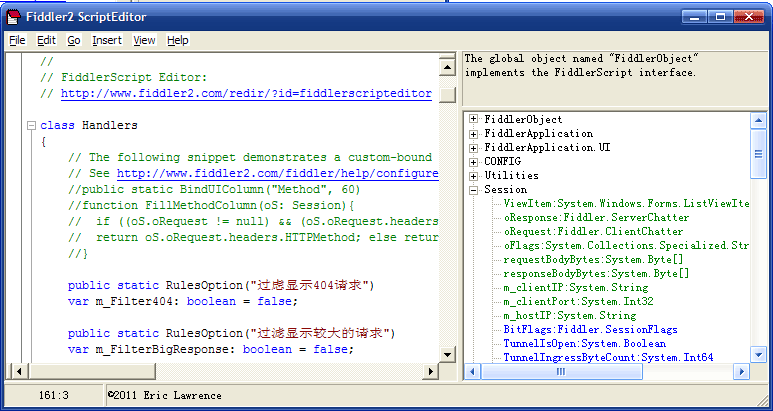Collapse the Session tree node
773x411 pixels.
(x=474, y=190)
